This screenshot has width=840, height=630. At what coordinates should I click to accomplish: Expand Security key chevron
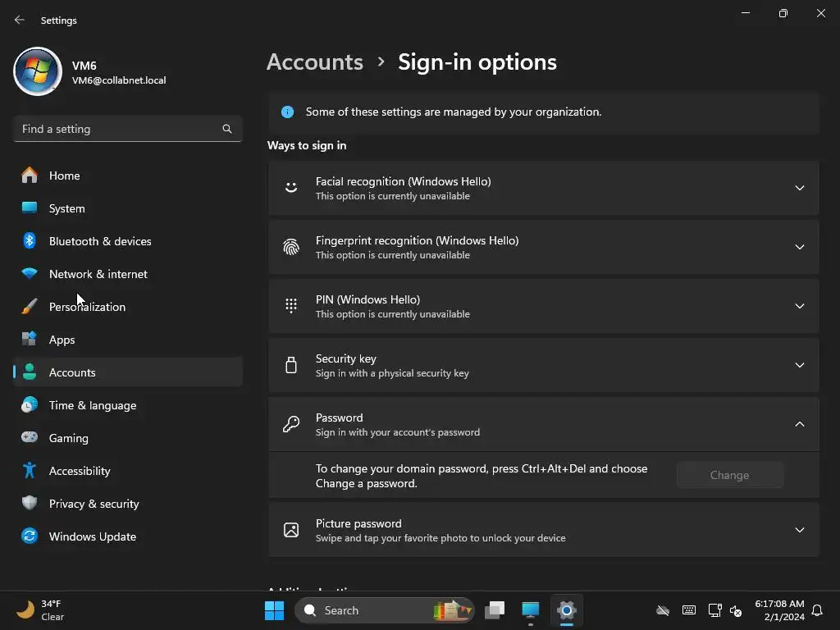tap(799, 365)
